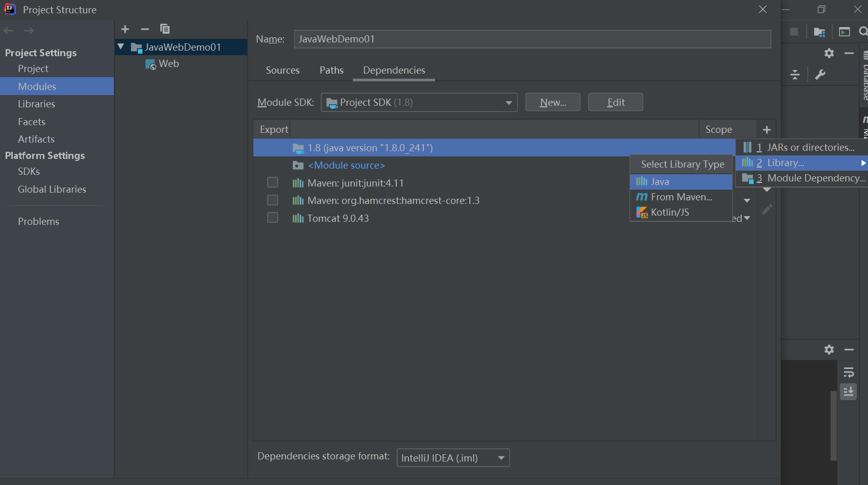This screenshot has height=485, width=868.
Task: Click the project structure folder icon in IDE toolbar
Action: coord(819,32)
